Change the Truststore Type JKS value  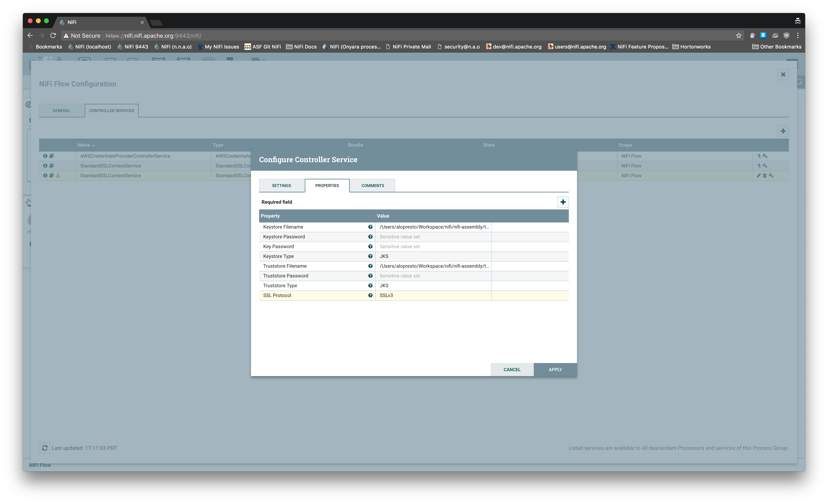[x=433, y=286]
